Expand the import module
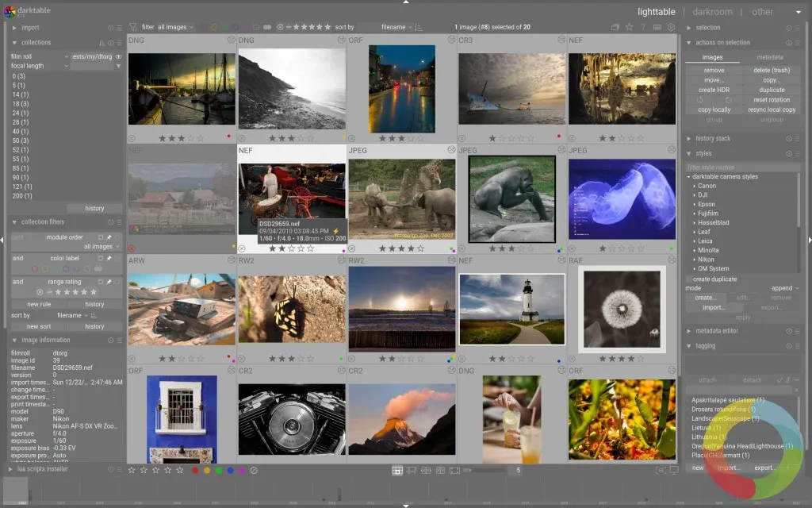The width and height of the screenshot is (812, 508). [x=14, y=28]
